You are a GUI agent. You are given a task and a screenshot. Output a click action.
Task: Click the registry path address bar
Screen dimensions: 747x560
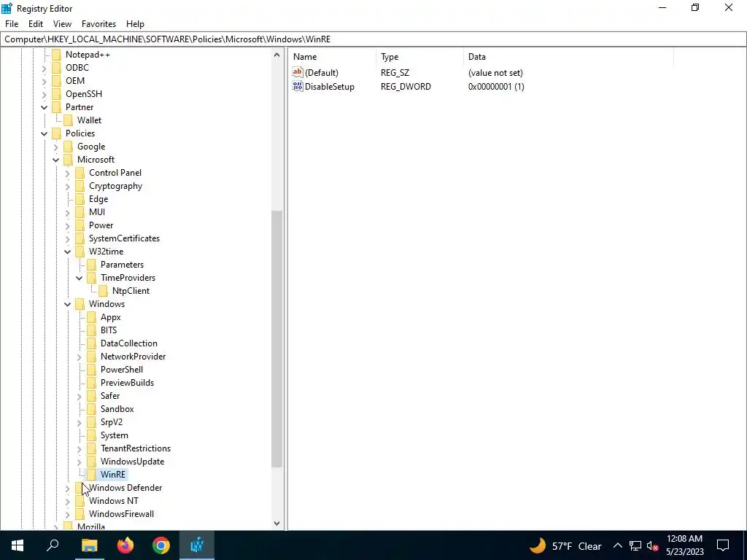(x=373, y=39)
